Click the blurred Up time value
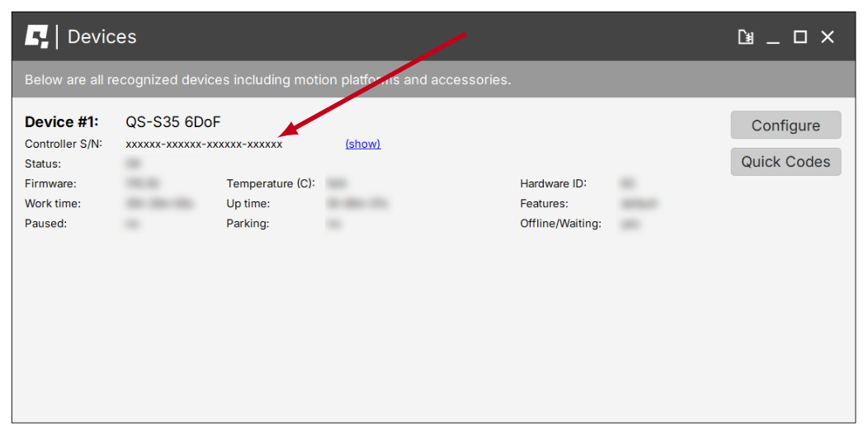The width and height of the screenshot is (868, 435). 356,203
